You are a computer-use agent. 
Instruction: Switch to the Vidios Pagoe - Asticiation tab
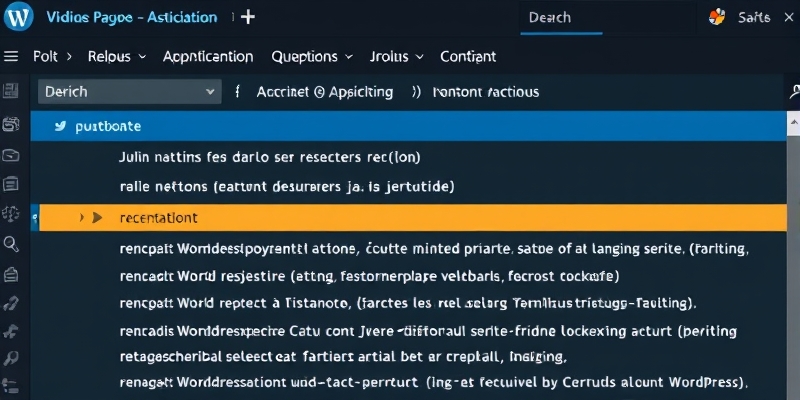coord(132,17)
